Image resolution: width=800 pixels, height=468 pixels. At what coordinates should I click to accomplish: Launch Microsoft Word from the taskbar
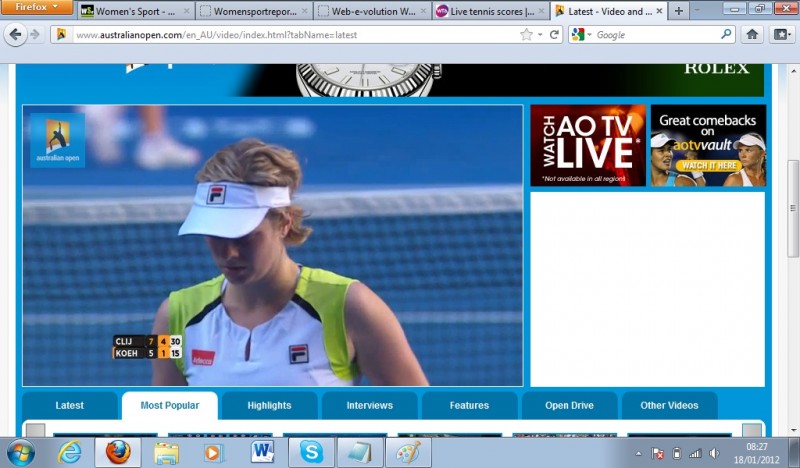[x=263, y=452]
